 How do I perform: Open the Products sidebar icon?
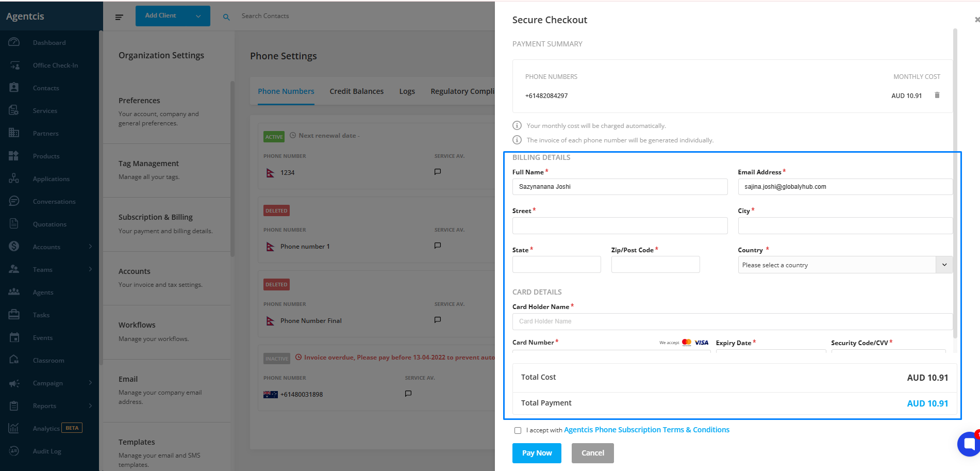(x=14, y=156)
